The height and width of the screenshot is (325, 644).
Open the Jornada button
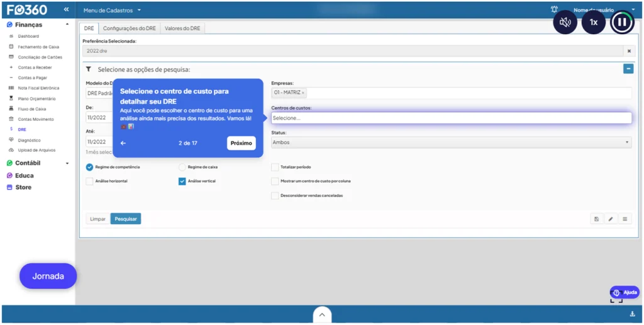[48, 276]
